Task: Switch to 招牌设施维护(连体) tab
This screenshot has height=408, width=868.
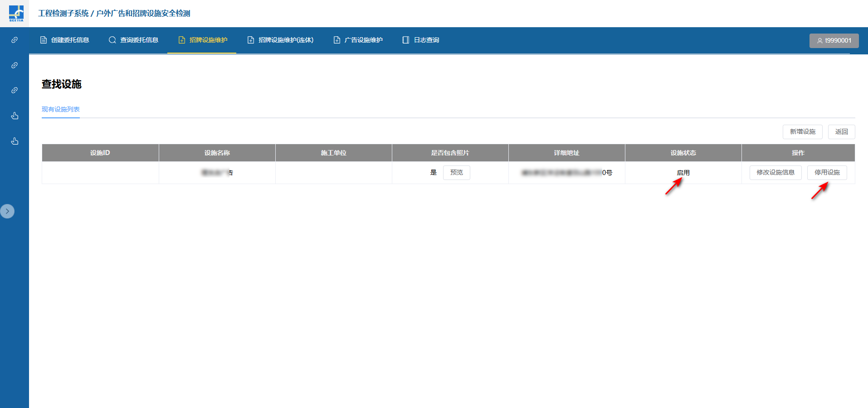Action: tap(280, 40)
